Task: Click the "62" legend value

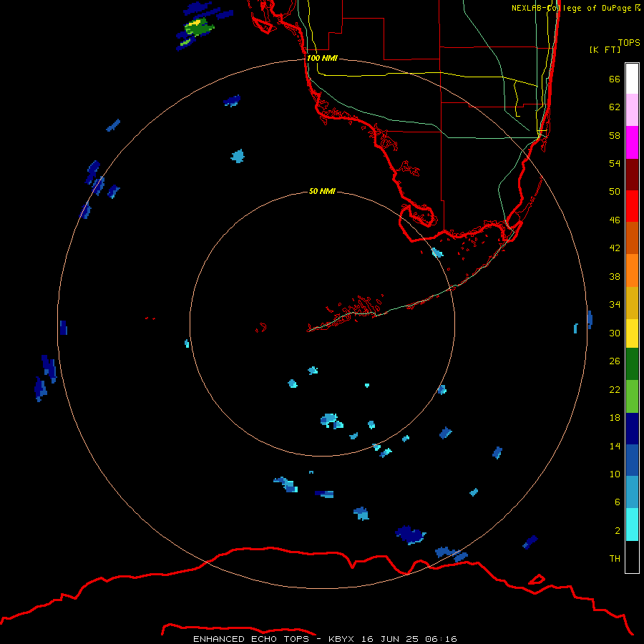Action: tap(615, 107)
